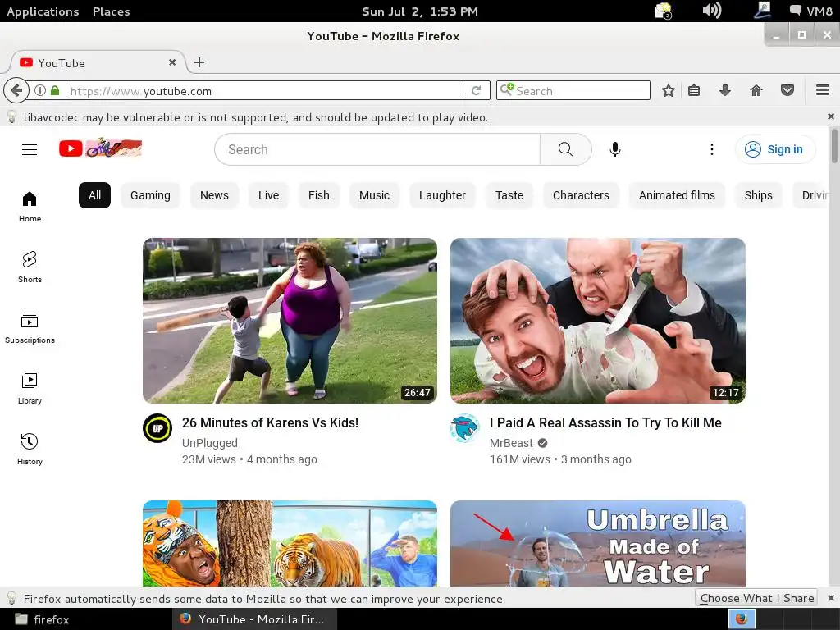Open UnPlugged channel name link

click(x=209, y=443)
